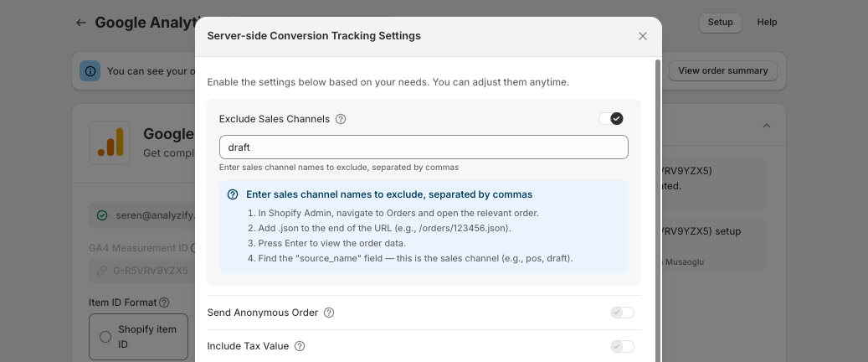Open Exclude Sales Channels help tooltip

(x=341, y=119)
